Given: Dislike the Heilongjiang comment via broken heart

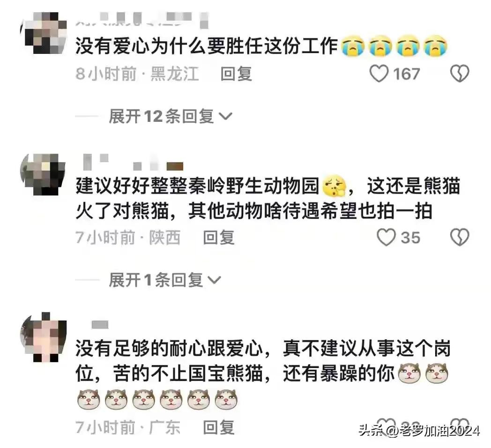Looking at the screenshot, I should [x=459, y=74].
